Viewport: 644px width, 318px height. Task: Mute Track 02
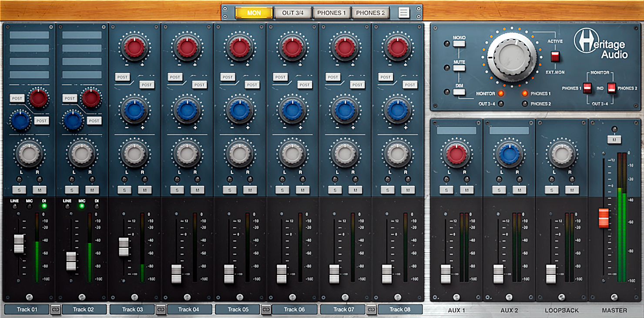click(x=92, y=190)
